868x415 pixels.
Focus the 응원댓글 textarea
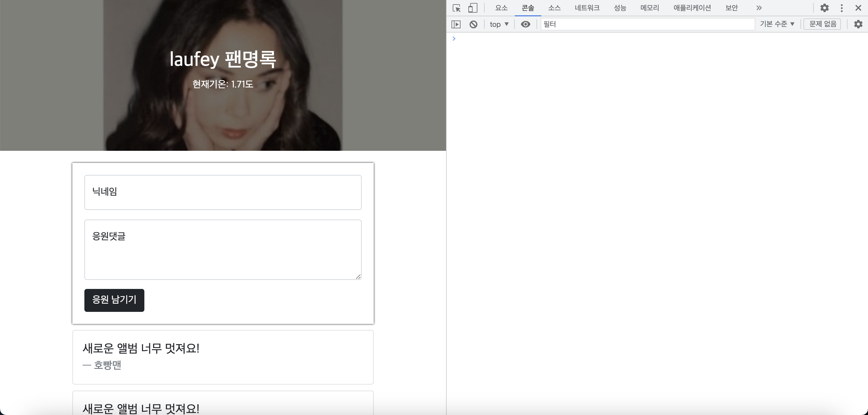pos(223,249)
